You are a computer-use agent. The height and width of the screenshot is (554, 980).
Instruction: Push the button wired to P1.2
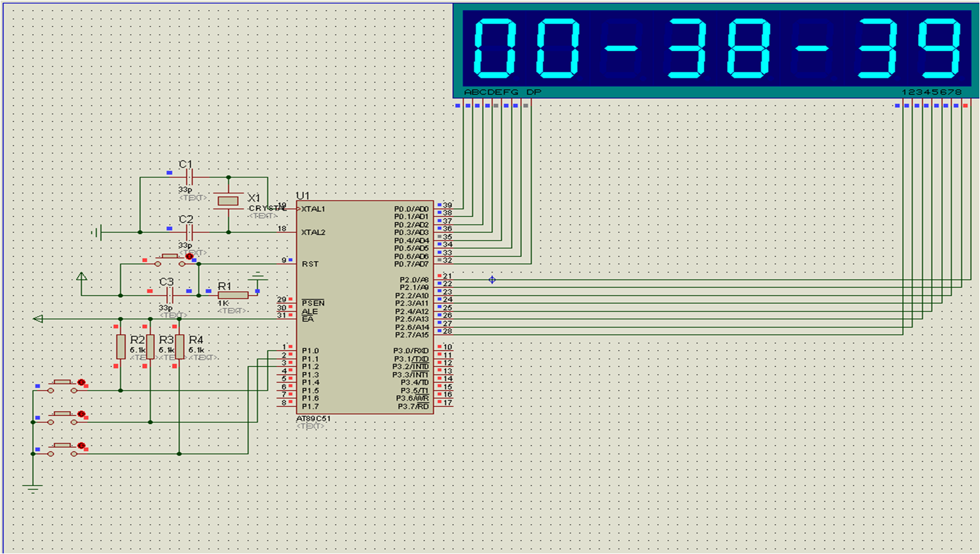coord(62,450)
